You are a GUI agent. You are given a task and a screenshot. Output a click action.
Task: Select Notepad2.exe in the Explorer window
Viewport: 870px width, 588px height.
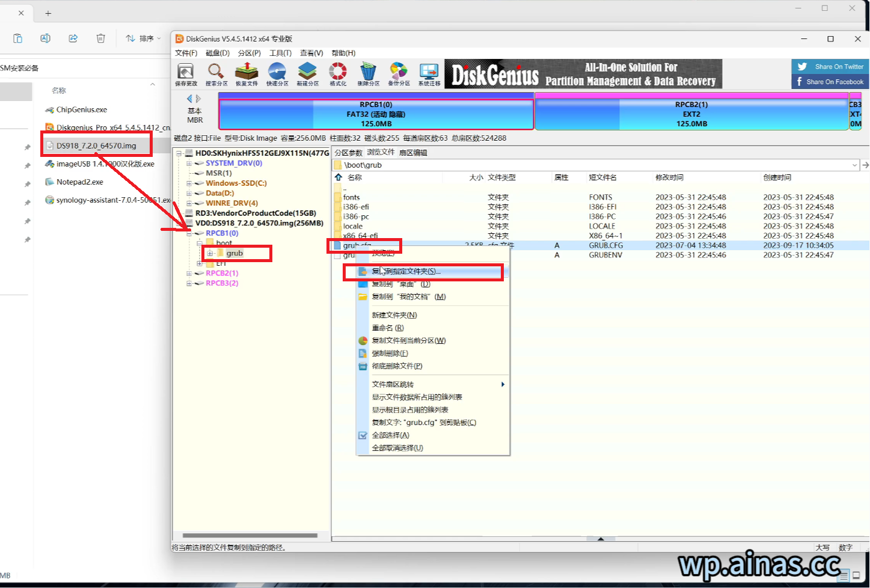80,182
